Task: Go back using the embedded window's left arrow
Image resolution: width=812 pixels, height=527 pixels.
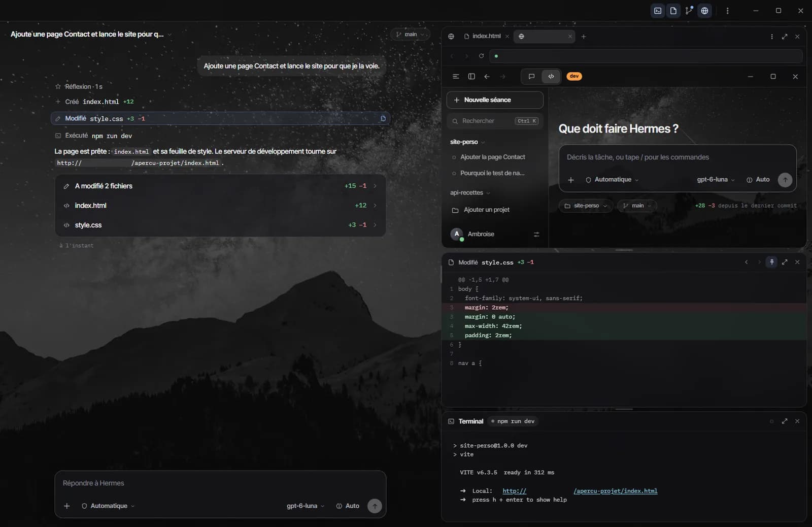Action: [487, 76]
